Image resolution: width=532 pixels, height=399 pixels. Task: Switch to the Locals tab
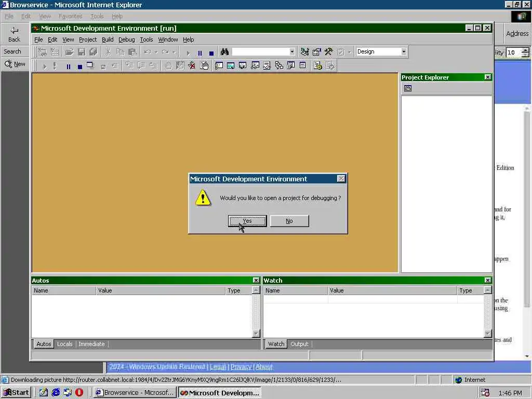[x=64, y=344]
